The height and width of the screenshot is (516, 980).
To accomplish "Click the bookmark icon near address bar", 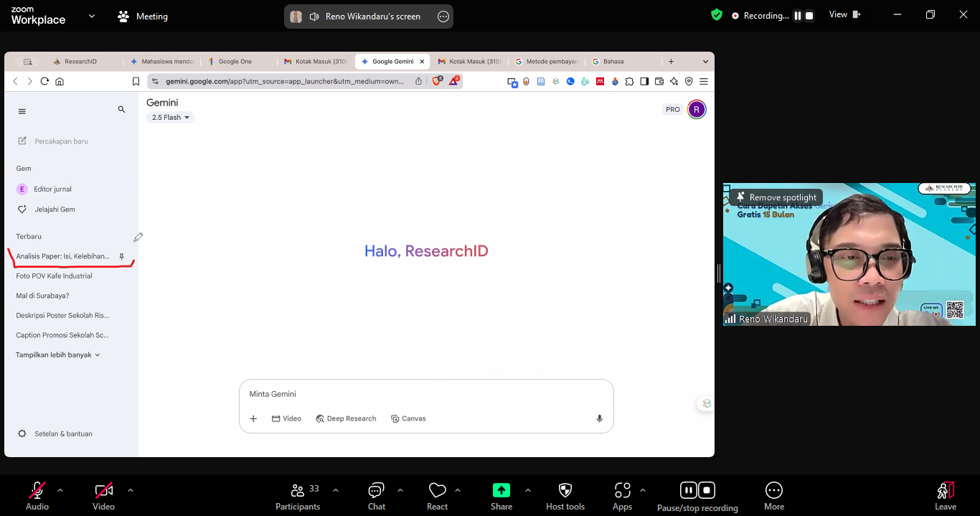I will coord(136,82).
